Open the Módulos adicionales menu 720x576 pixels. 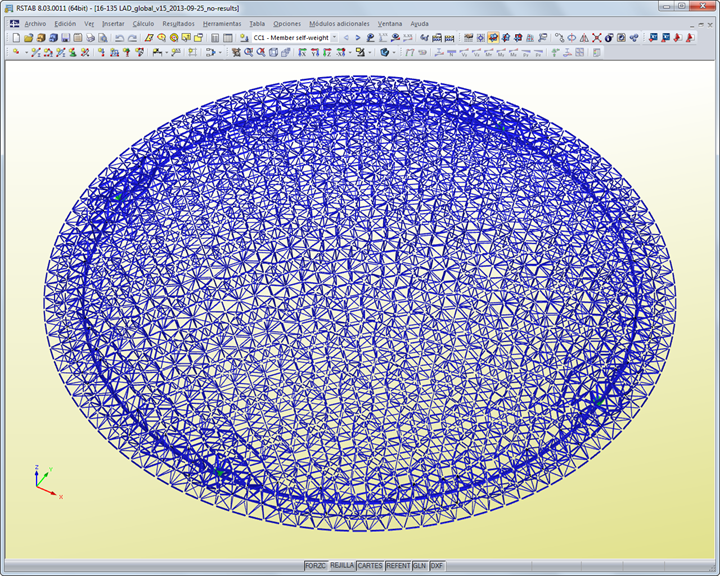pyautogui.click(x=339, y=23)
